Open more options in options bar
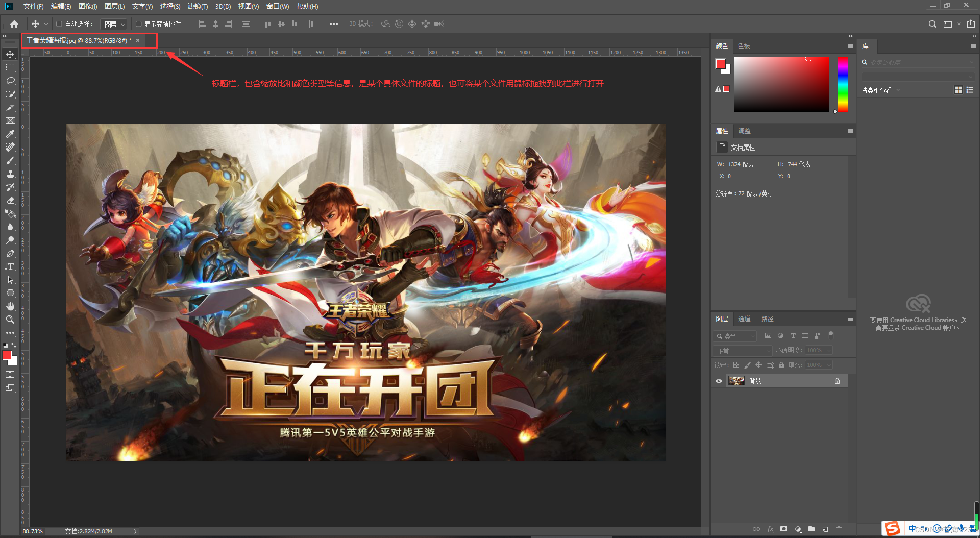 point(333,24)
